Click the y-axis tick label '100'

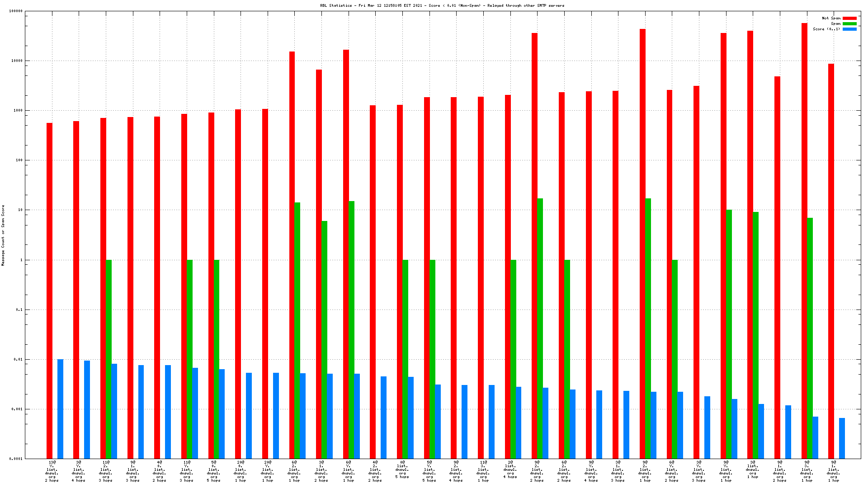(x=19, y=160)
